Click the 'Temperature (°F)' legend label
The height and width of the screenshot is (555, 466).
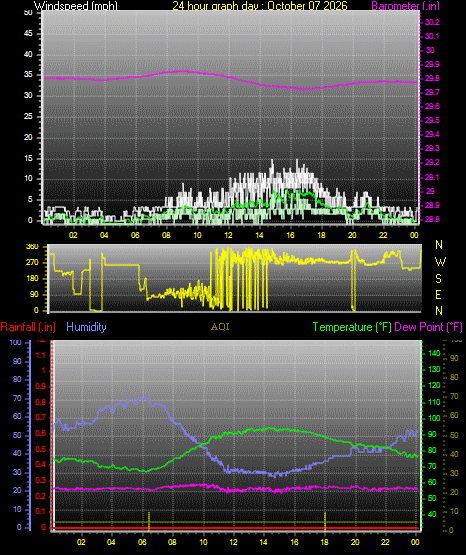352,327
